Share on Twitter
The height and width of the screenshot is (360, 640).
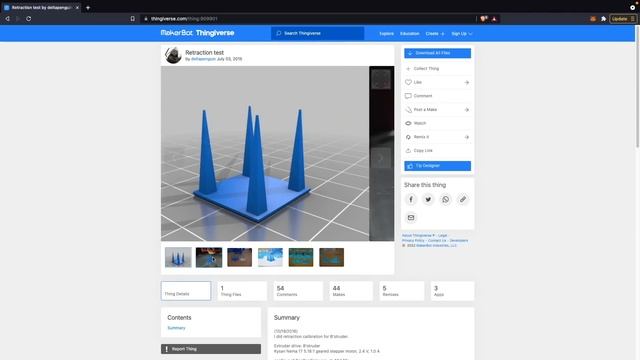[x=428, y=200]
